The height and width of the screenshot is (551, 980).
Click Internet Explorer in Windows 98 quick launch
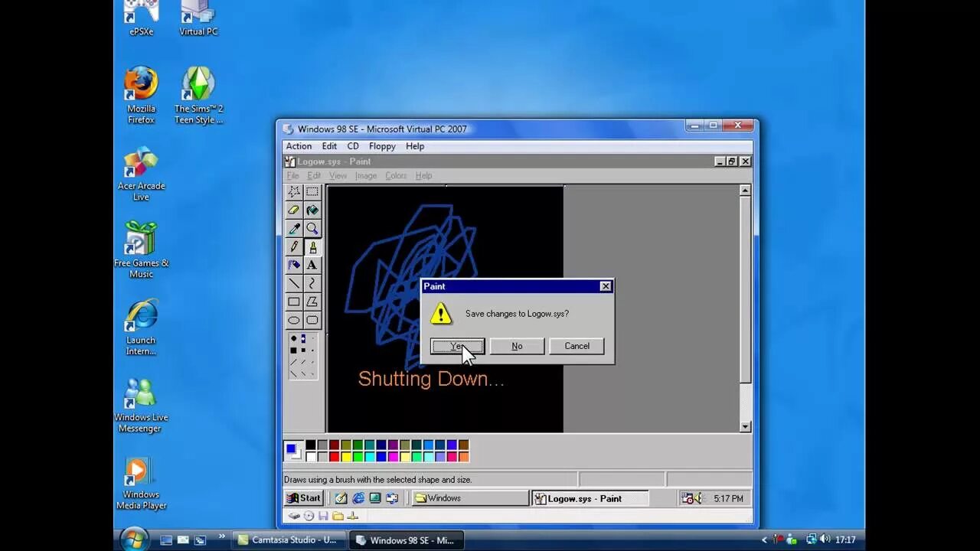tap(358, 498)
